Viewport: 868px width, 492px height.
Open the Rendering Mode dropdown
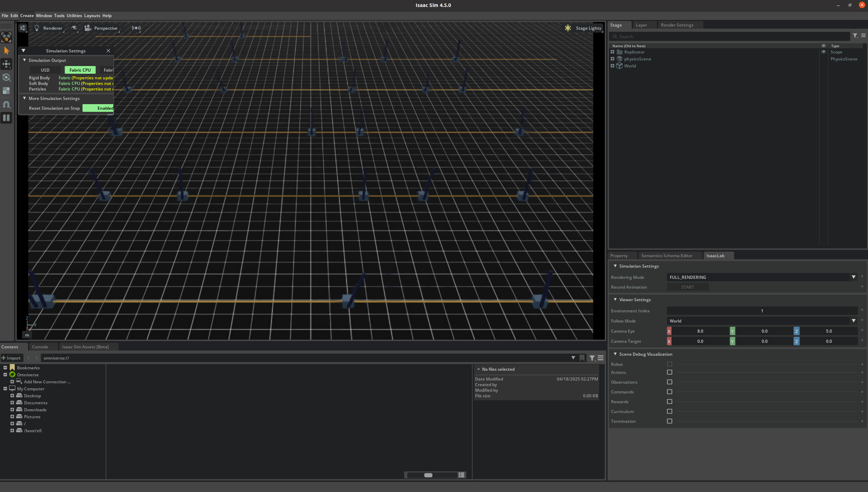(x=853, y=277)
